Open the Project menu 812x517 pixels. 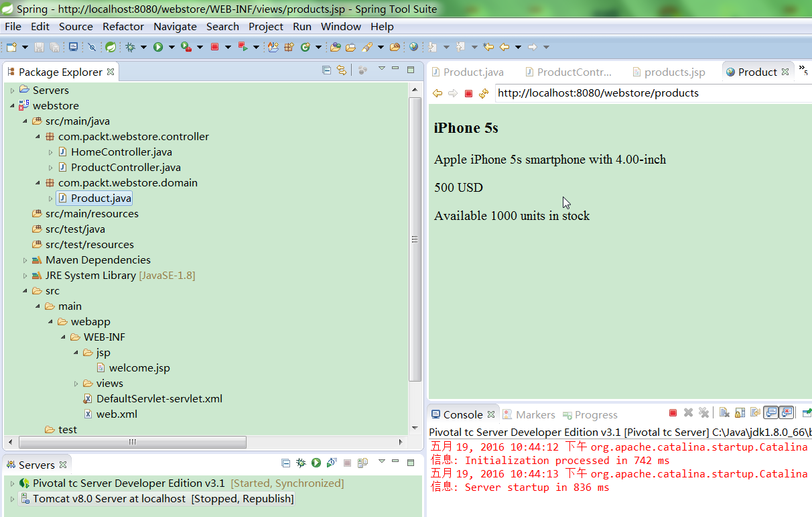click(x=266, y=26)
